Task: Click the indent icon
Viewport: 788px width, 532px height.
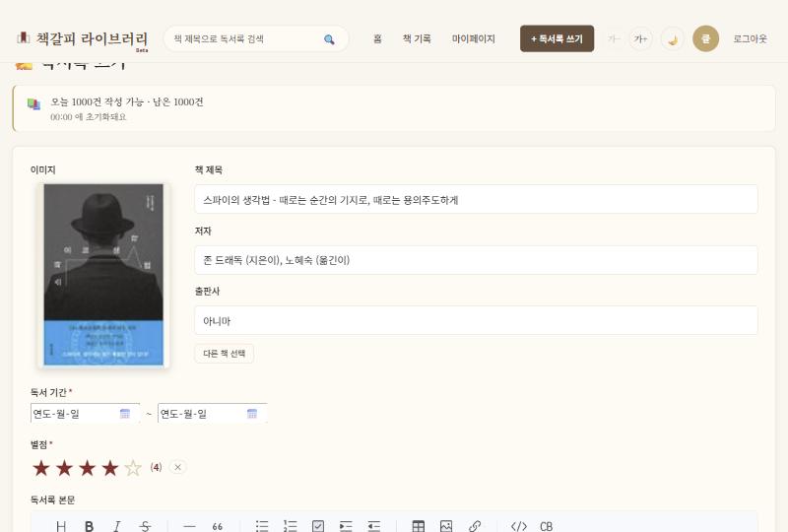Action: [346, 526]
